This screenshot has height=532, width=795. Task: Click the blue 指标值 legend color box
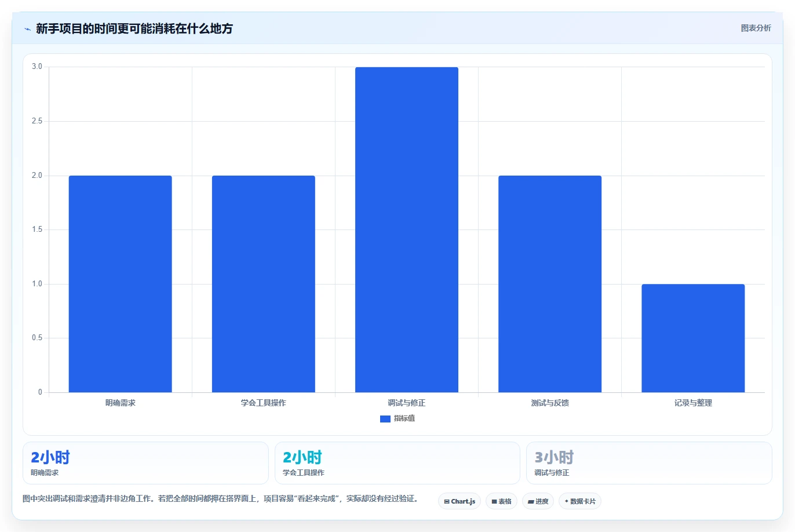(x=385, y=419)
